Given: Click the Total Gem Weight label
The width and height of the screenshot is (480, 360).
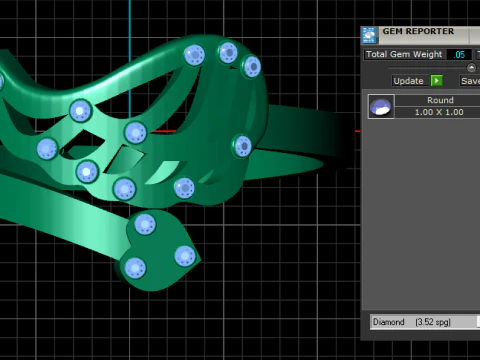Looking at the screenshot, I should point(404,54).
